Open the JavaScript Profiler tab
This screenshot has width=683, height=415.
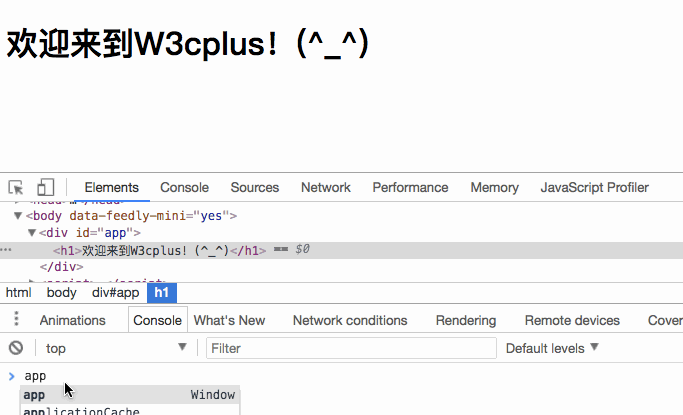[595, 188]
